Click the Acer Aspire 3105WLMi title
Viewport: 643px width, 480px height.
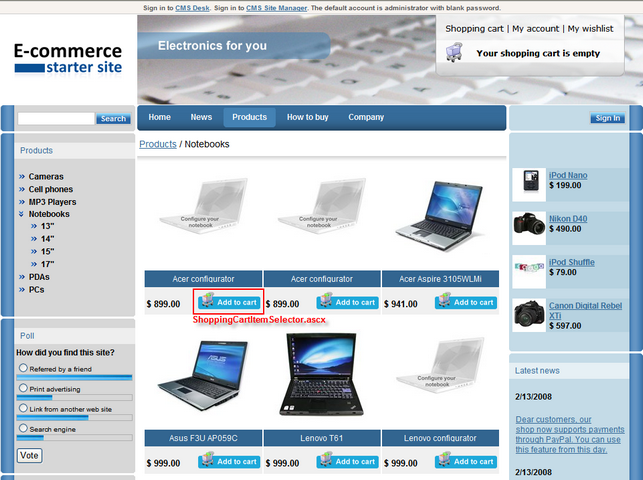coord(440,279)
